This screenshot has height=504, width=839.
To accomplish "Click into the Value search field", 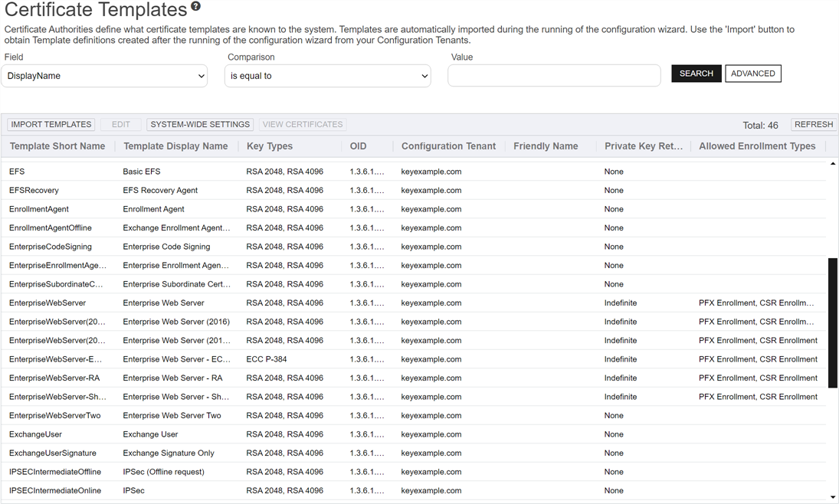I will 554,75.
